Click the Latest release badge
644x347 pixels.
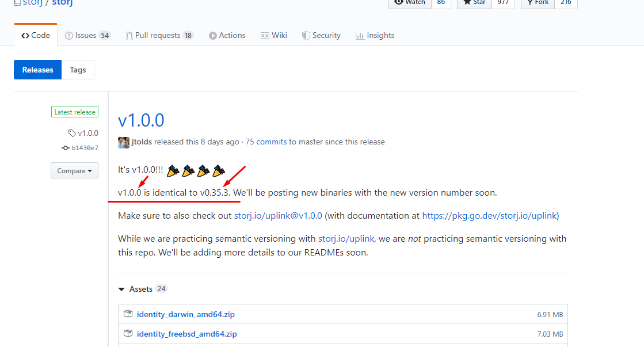[75, 112]
